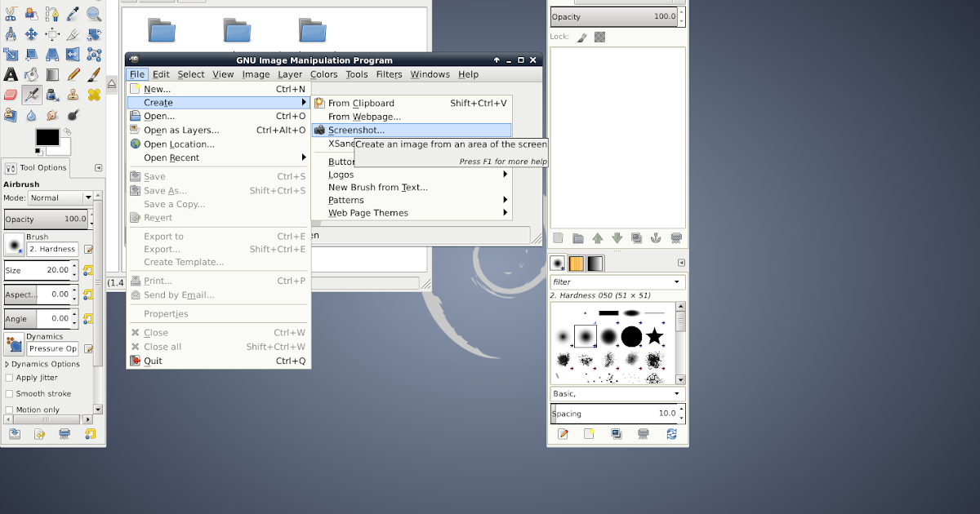The height and width of the screenshot is (514, 980).
Task: Select the Measure compass tool
Action: 11,33
